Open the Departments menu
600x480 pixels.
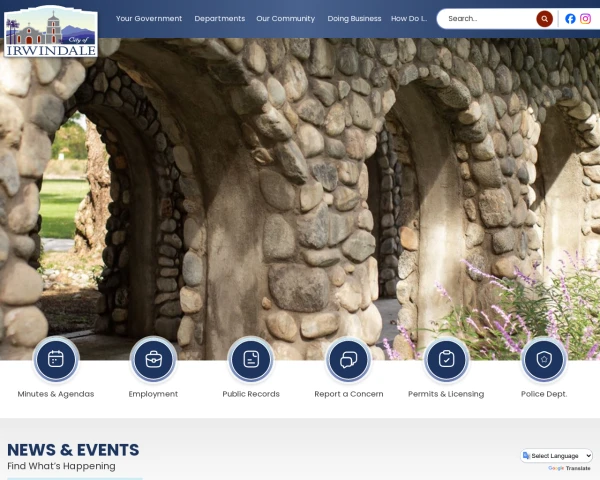(220, 18)
